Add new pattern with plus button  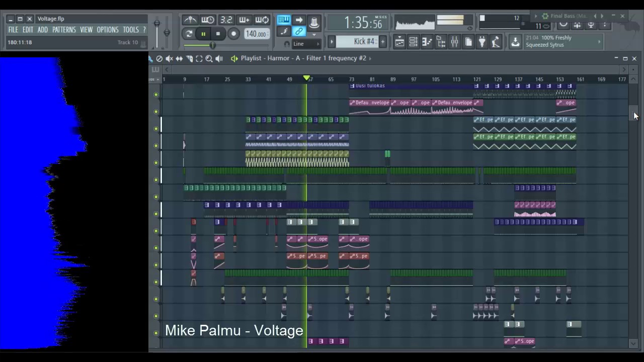[382, 41]
